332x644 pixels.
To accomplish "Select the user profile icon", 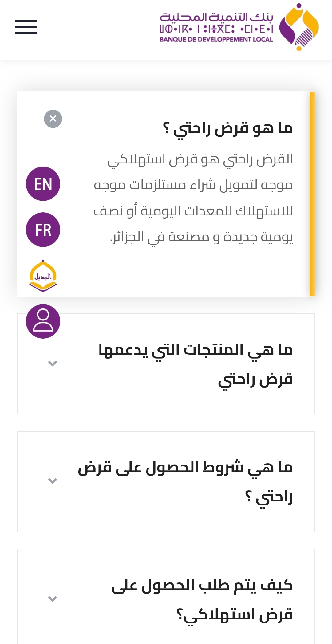I will (x=43, y=322).
